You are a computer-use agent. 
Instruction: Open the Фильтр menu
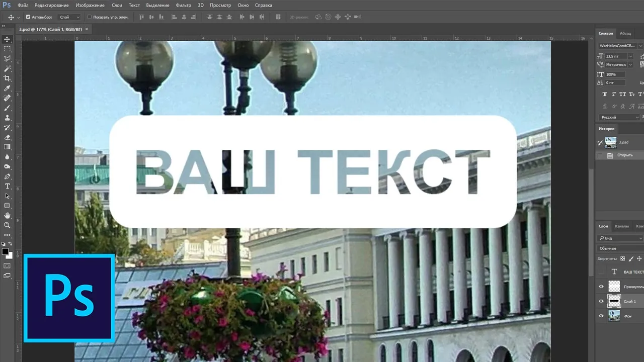click(x=184, y=5)
